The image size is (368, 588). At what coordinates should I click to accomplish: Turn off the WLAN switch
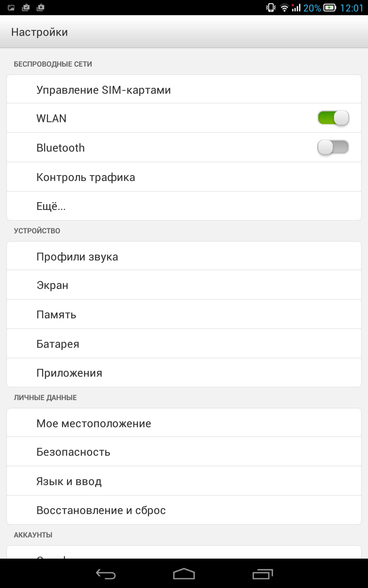click(333, 118)
